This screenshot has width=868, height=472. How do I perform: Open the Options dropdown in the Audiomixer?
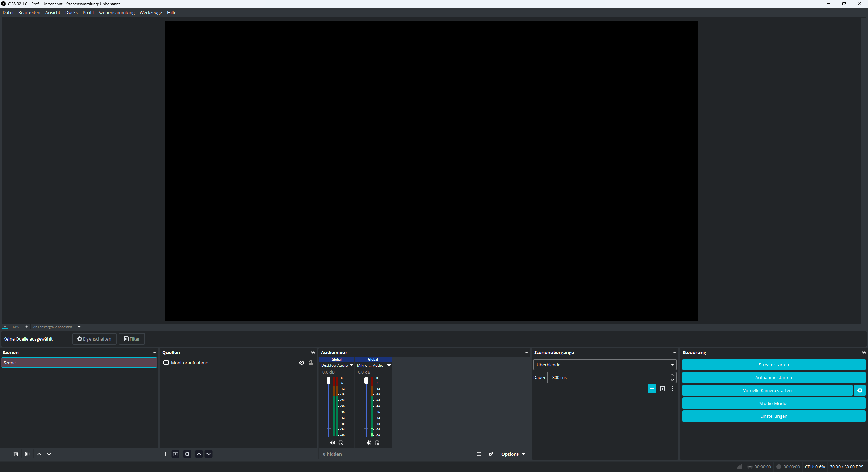(513, 454)
